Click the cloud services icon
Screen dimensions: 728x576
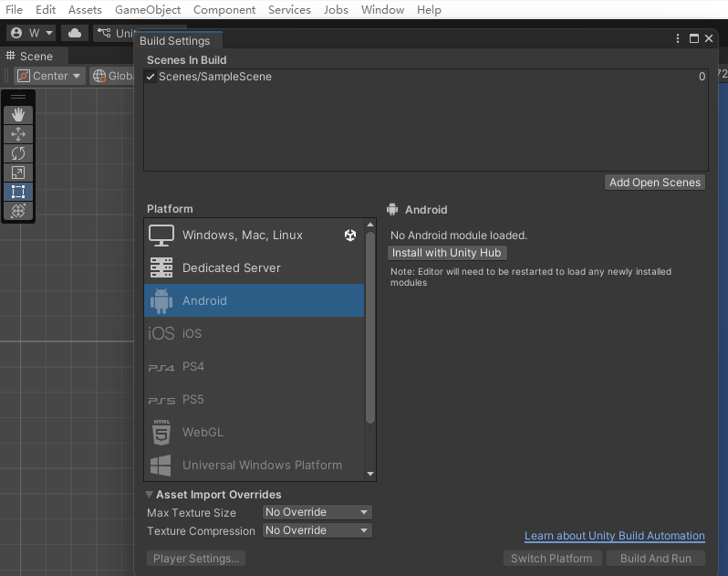coord(75,33)
